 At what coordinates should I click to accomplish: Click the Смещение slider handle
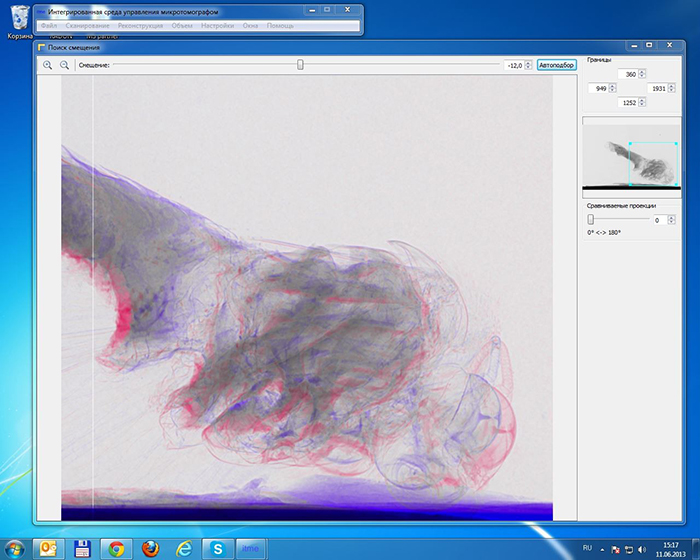tap(300, 65)
